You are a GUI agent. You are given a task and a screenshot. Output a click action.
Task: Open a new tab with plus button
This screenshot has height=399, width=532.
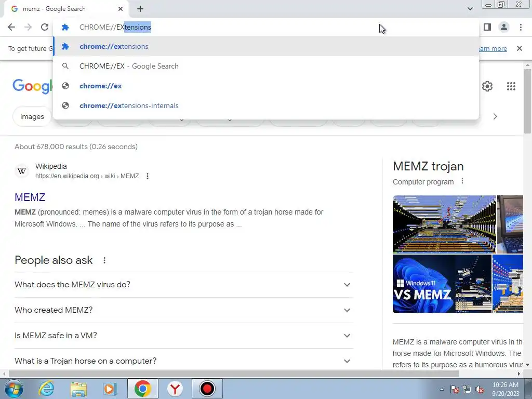(x=140, y=9)
